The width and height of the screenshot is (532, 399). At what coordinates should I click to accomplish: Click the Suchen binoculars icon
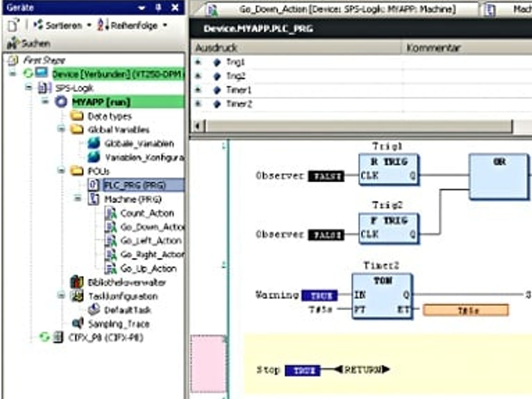click(13, 43)
